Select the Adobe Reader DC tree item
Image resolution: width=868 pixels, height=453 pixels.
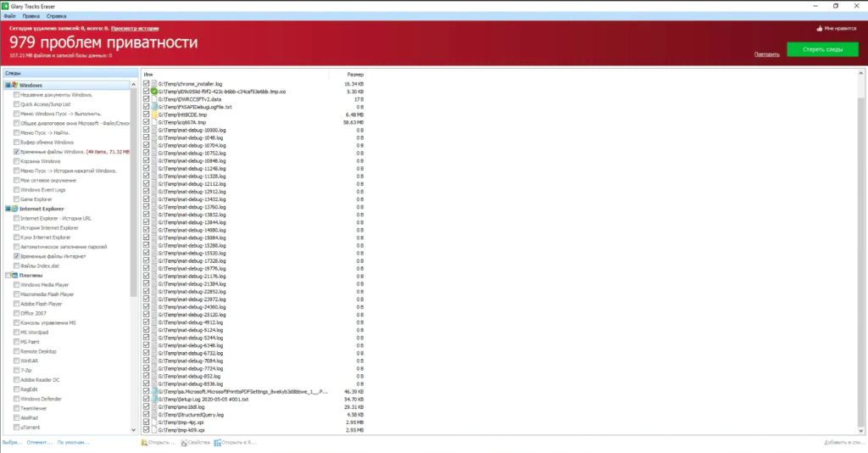point(40,380)
